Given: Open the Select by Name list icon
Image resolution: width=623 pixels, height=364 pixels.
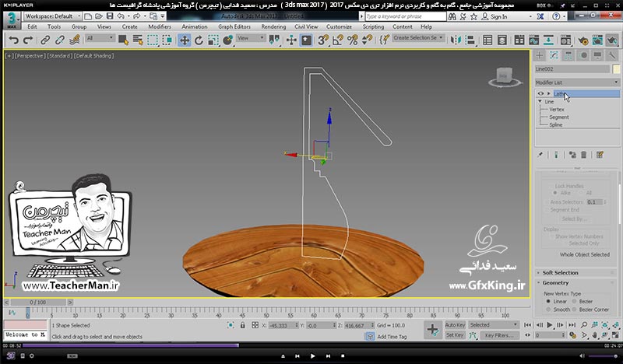Looking at the screenshot, I should [138, 40].
